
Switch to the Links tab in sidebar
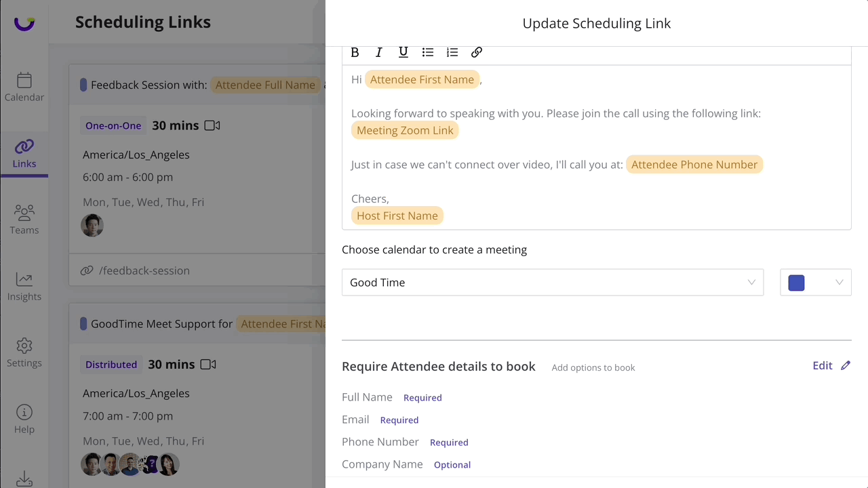(x=24, y=153)
